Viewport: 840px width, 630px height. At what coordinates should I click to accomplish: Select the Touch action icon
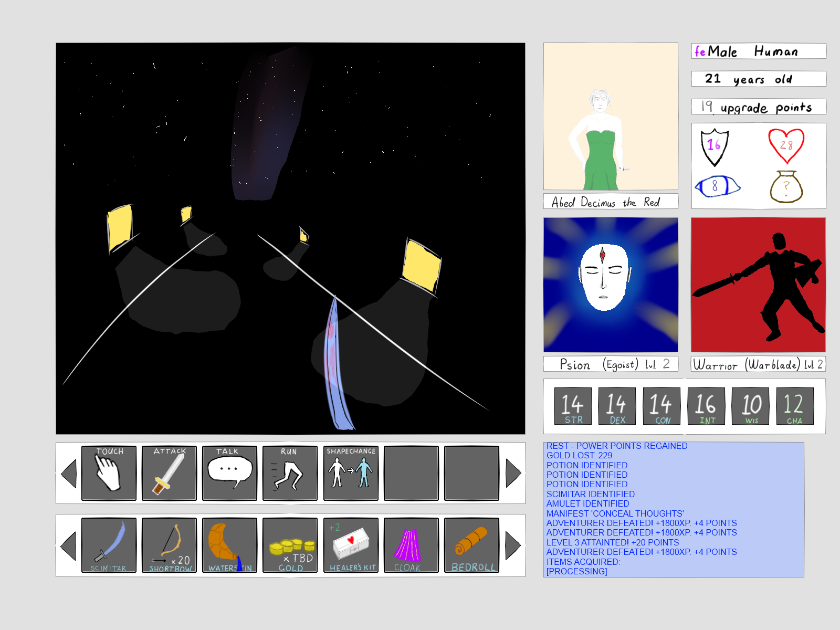tap(109, 473)
